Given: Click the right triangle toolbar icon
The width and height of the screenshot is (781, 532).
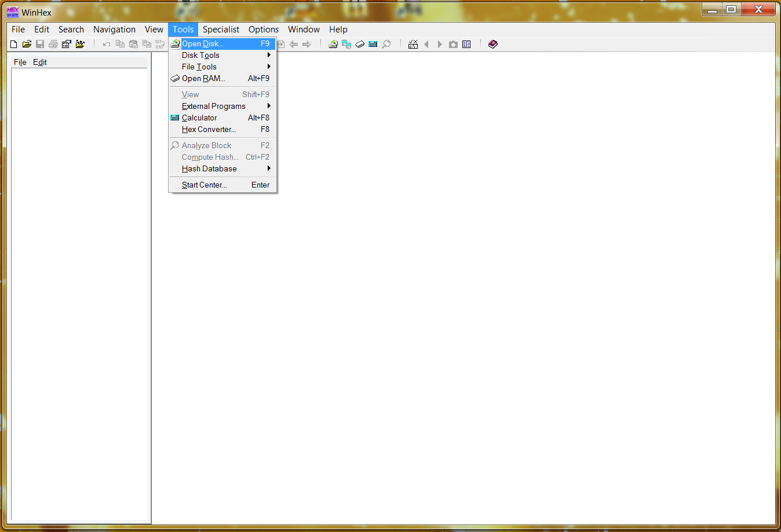Looking at the screenshot, I should coord(440,44).
